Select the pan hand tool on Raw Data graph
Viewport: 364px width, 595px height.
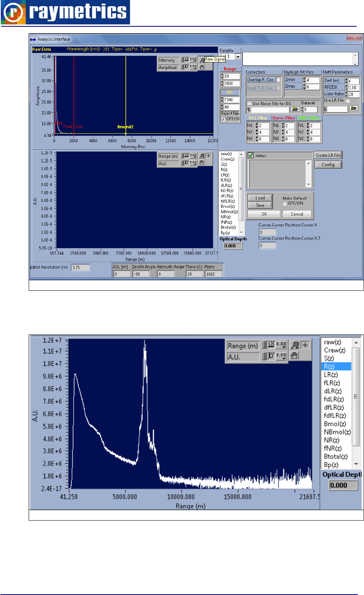(x=202, y=67)
